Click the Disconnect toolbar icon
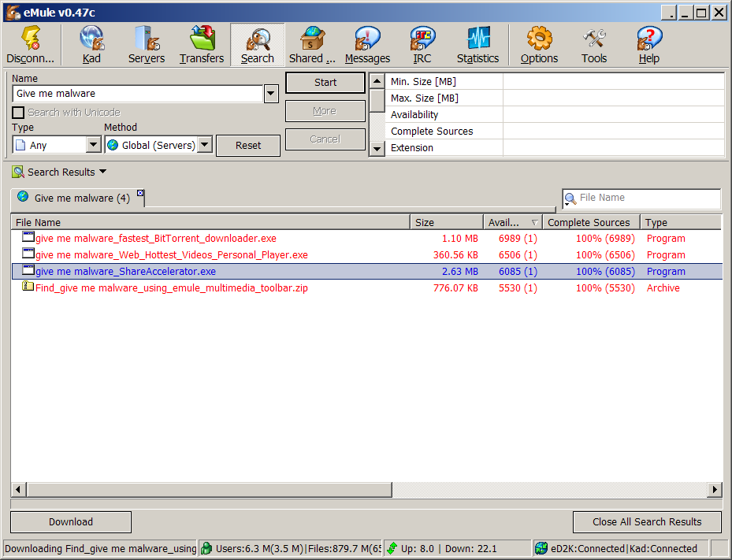Viewport: 732px width, 560px height. pos(32,45)
